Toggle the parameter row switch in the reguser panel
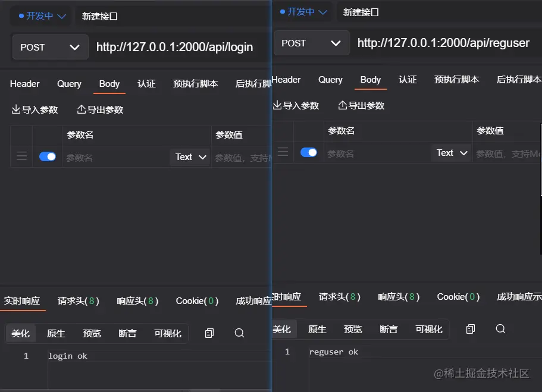 [x=309, y=152]
